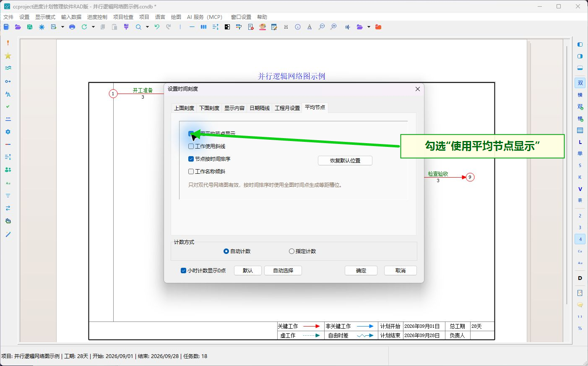Click the printer icon in toolbar

[72, 27]
